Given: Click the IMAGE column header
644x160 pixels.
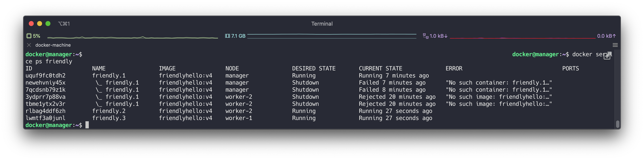Looking at the screenshot, I should pos(167,68).
